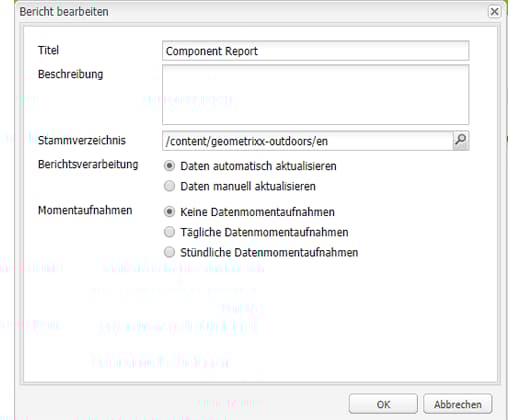Image resolution: width=516 pixels, height=420 pixels.
Task: Choose Tägliche Datenmomentaufnahmen radio button
Action: [x=169, y=232]
